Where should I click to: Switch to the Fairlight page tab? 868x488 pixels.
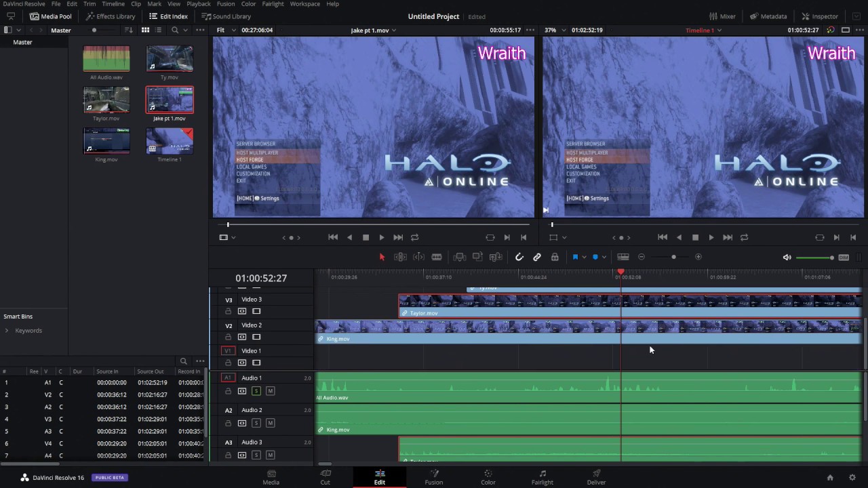point(542,477)
